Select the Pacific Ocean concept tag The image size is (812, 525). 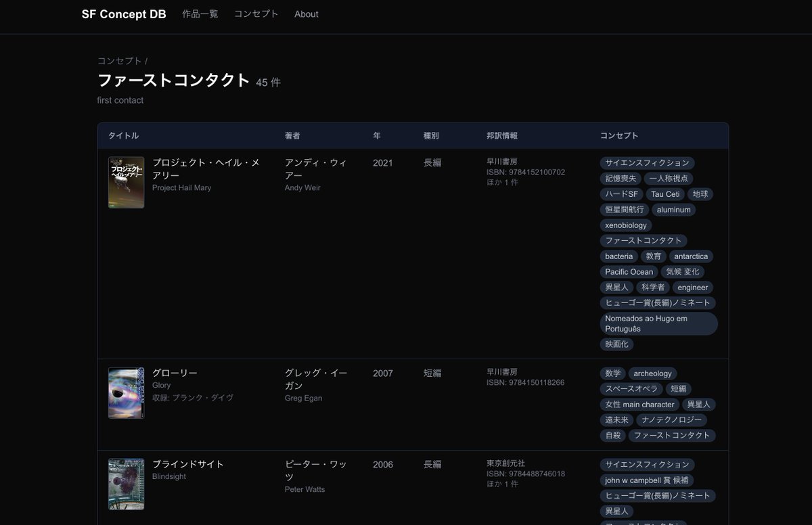point(629,272)
